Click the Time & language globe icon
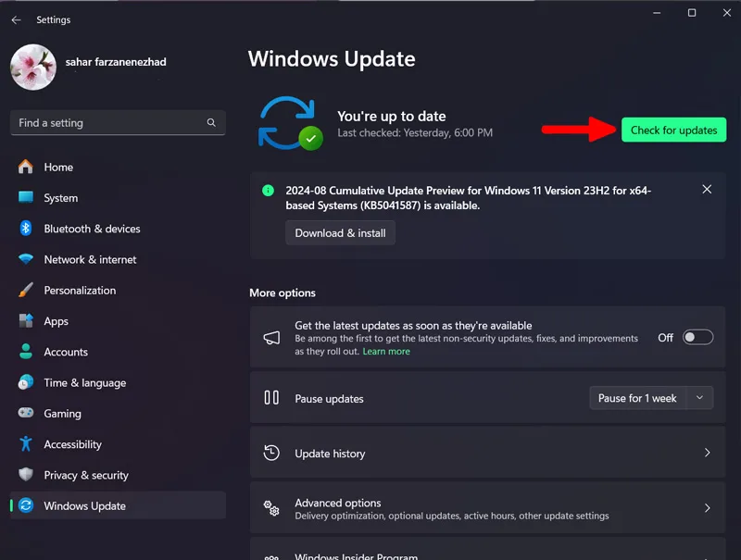Viewport: 741px width, 560px height. tap(26, 382)
